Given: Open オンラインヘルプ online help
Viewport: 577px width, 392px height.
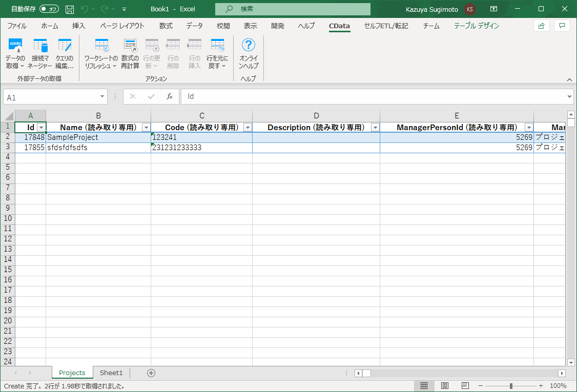Looking at the screenshot, I should click(x=249, y=54).
